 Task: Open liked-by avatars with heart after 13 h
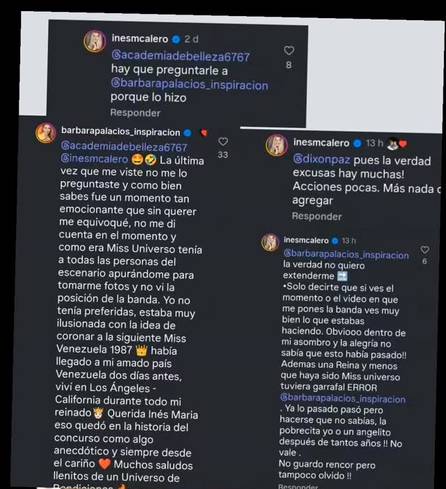coord(397,144)
